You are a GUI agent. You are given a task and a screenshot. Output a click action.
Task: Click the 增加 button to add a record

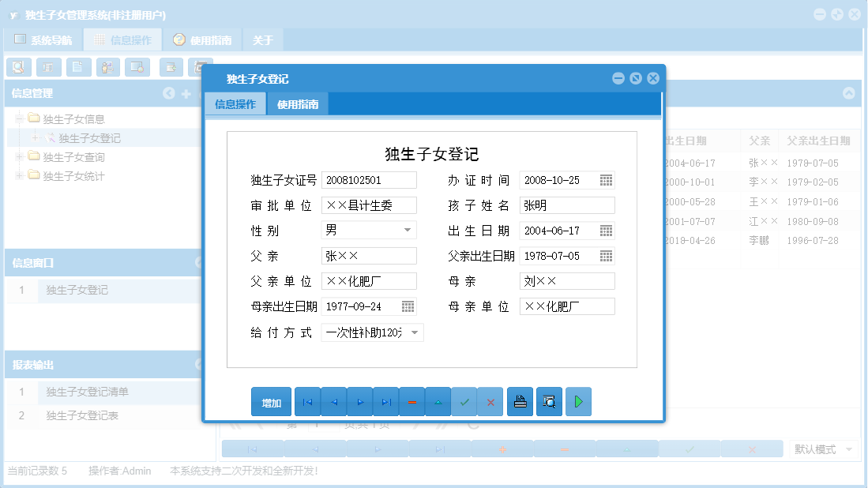271,401
